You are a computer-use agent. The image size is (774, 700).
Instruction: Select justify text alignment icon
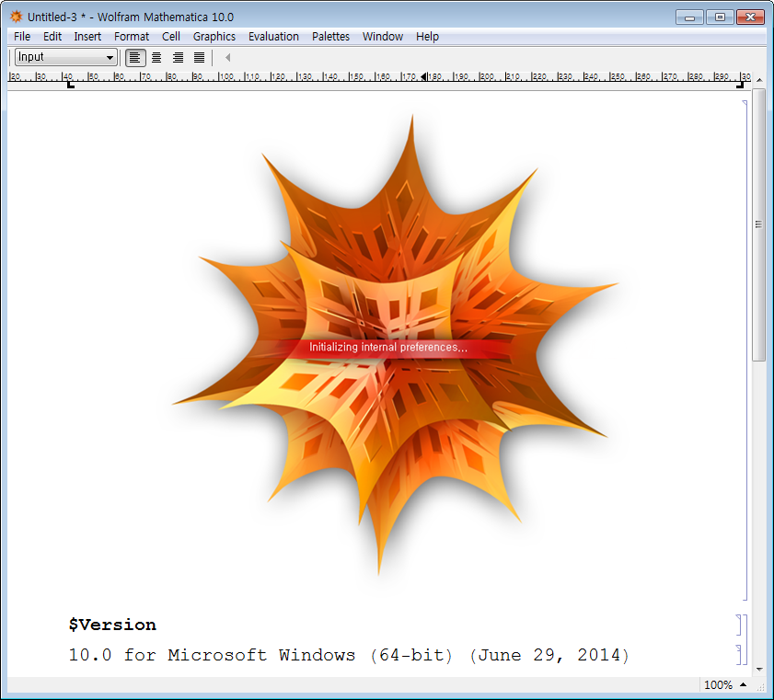(x=199, y=58)
